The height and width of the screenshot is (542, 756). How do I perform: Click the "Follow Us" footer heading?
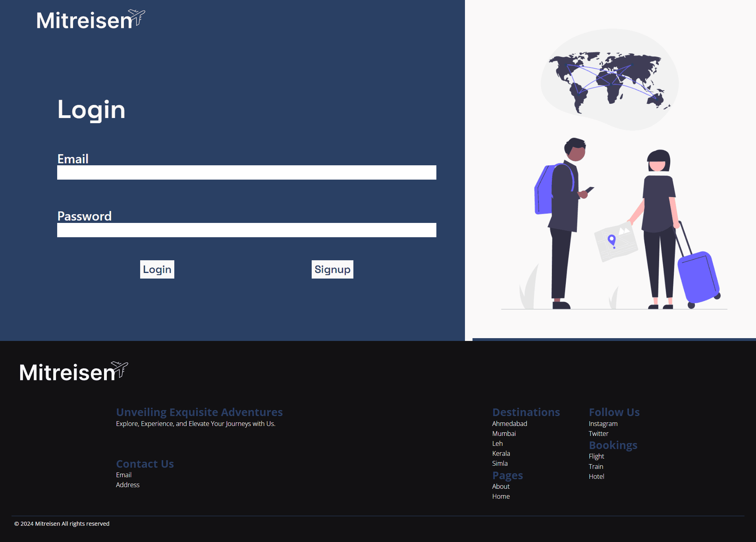point(614,412)
